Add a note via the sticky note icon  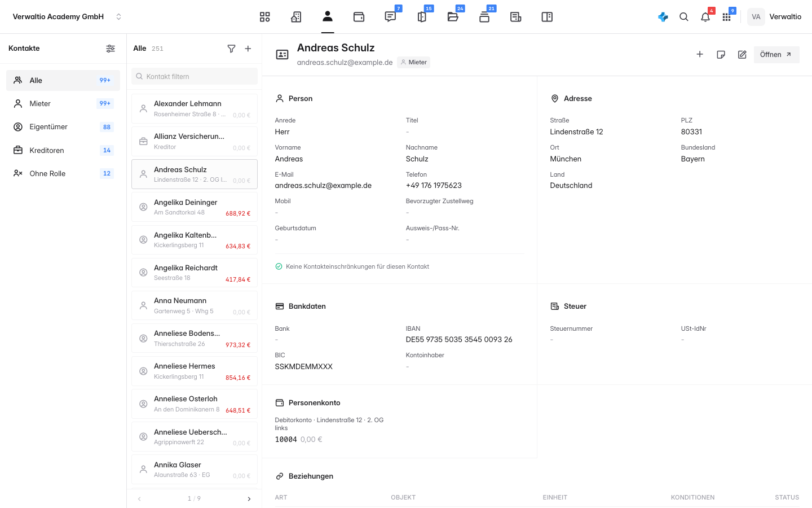click(x=721, y=55)
